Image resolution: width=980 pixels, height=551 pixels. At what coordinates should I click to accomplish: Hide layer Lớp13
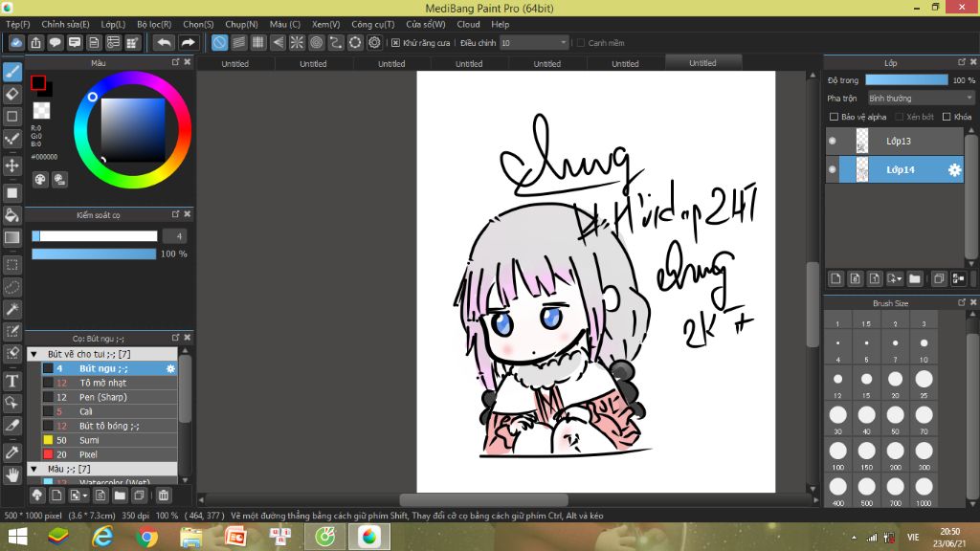(x=833, y=141)
